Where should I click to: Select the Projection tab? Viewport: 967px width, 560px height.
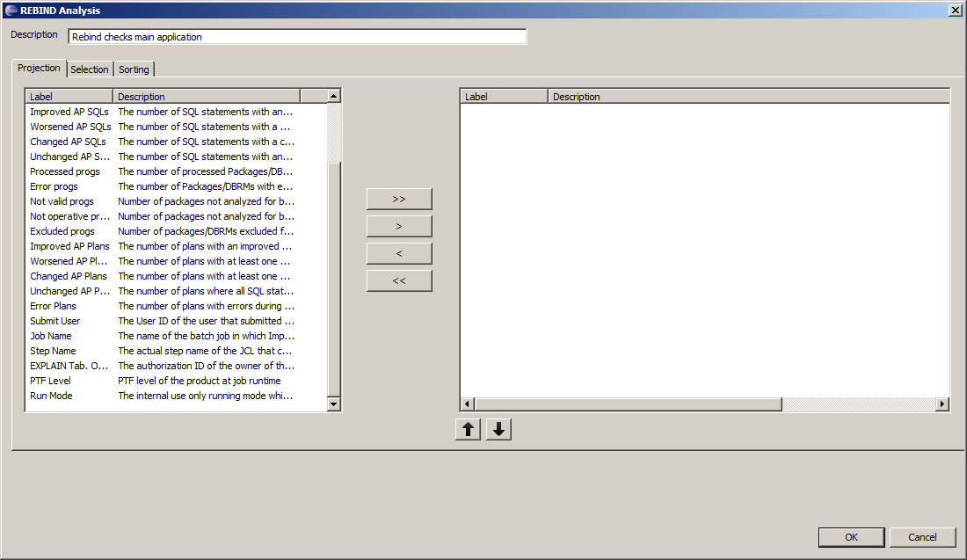[x=40, y=69]
